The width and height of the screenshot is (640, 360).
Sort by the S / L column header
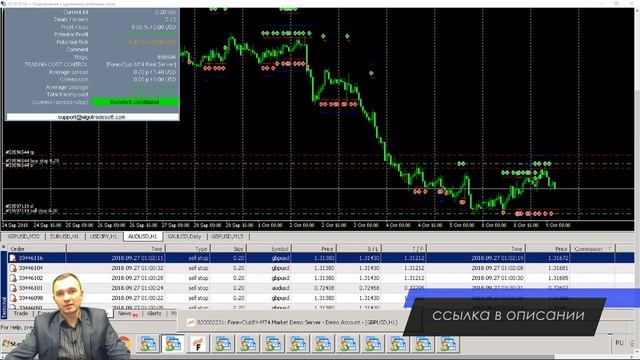tap(359, 249)
